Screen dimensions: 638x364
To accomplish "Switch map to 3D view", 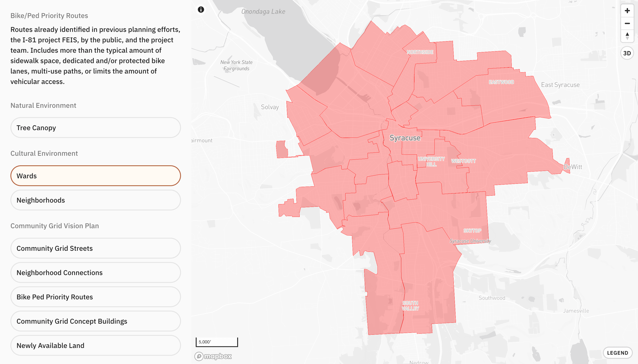I will (627, 53).
